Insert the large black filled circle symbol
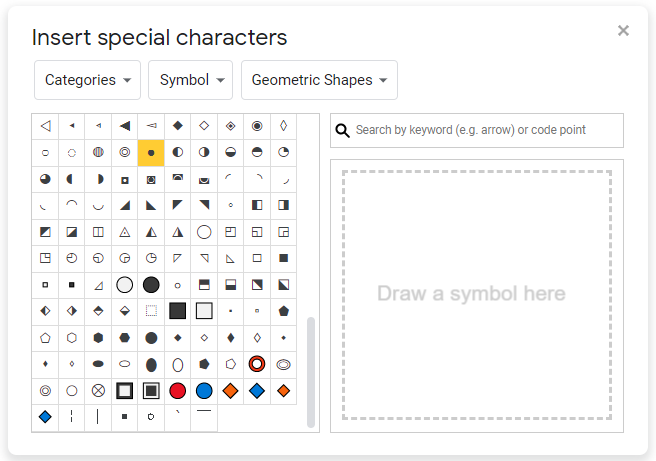Viewport: 656px width, 461px height. [151, 285]
